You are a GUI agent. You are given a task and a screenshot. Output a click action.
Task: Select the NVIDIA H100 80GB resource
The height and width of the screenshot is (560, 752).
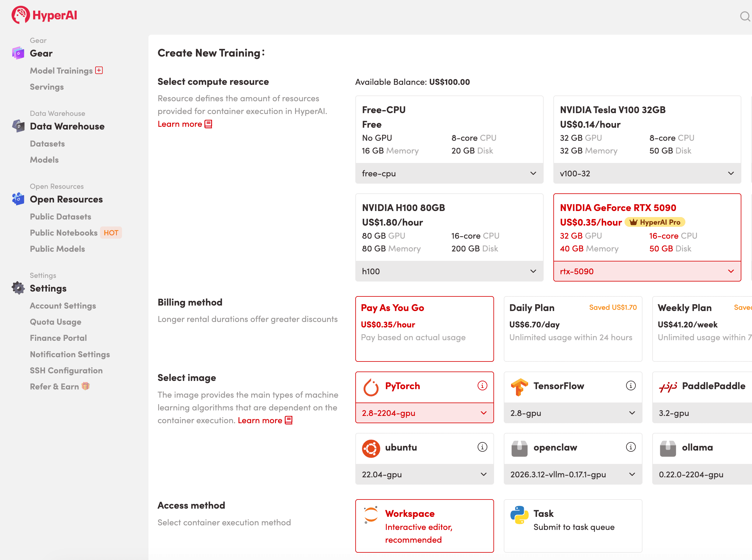pos(449,227)
